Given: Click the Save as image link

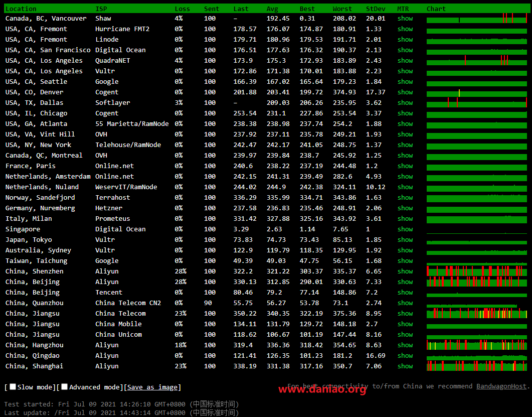Looking at the screenshot, I should point(152,387).
